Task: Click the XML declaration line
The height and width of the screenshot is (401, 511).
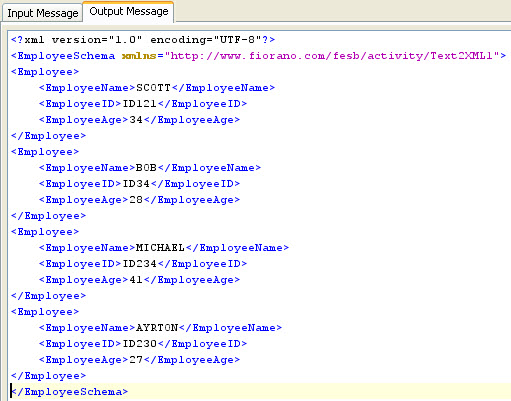Action: [143, 40]
